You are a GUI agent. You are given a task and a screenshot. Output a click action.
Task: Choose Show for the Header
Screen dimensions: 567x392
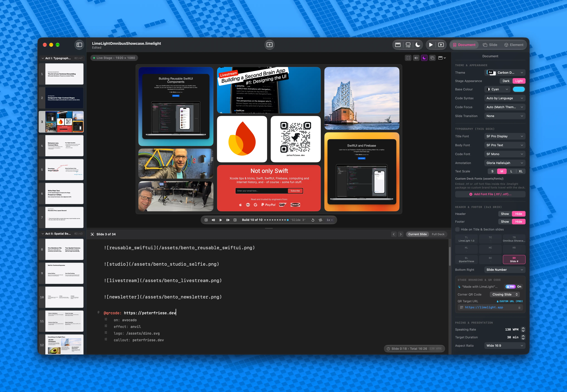[505, 214]
